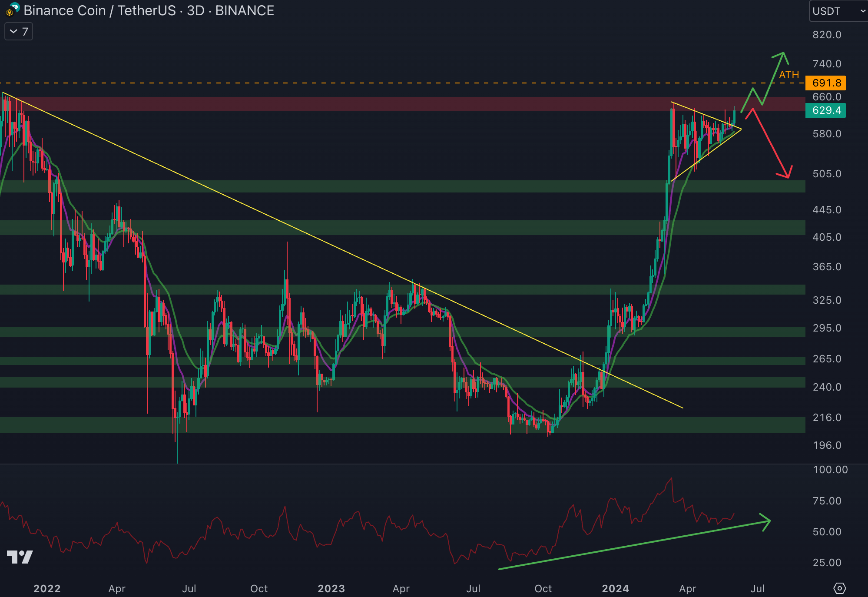Open chart settings hexagon gear icon
Screen dimensions: 868x597
[839, 588]
